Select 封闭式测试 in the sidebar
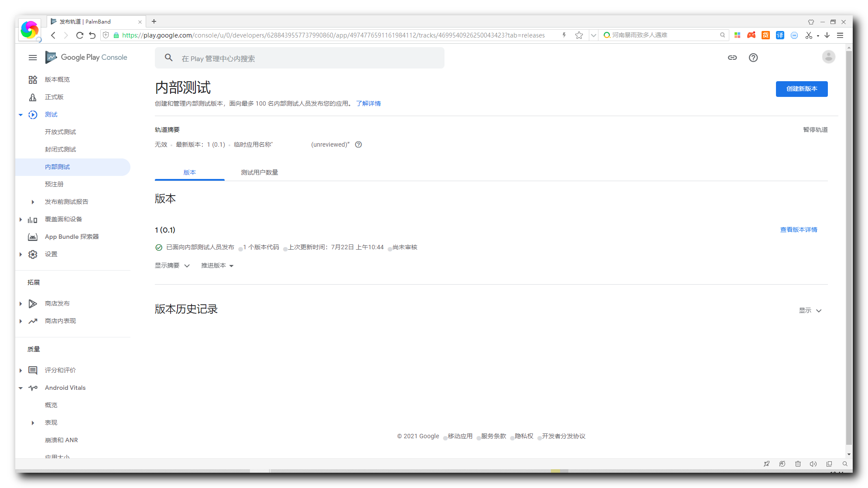868x488 pixels. click(x=60, y=149)
